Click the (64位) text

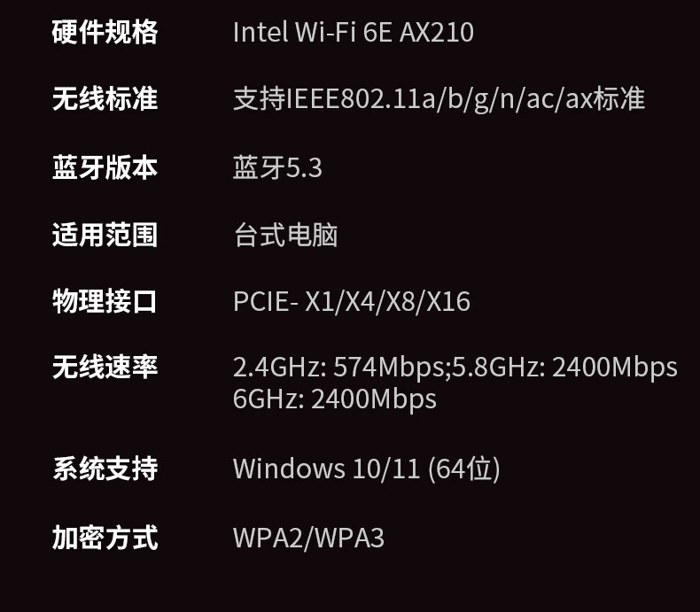(x=463, y=468)
